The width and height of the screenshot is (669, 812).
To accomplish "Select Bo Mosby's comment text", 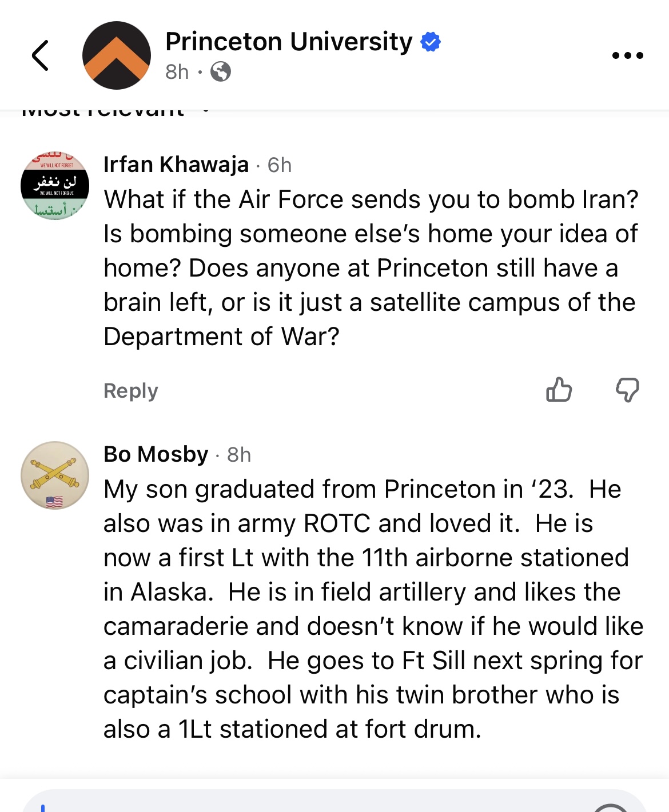I will [373, 609].
